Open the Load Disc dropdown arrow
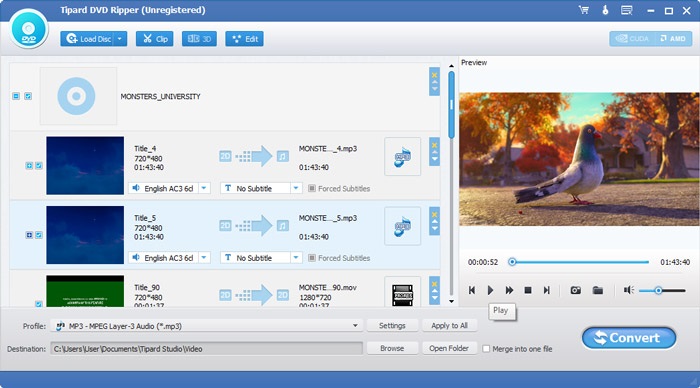Image resolution: width=700 pixels, height=388 pixels. pos(120,39)
